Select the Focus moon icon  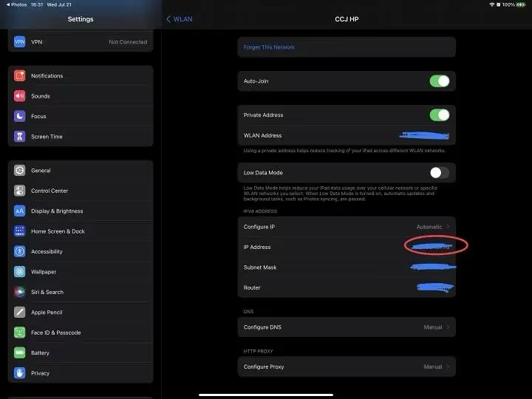(x=19, y=116)
